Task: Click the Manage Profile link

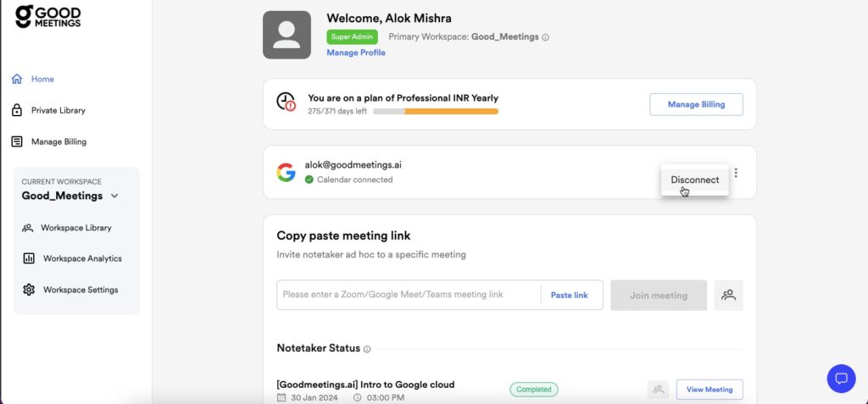Action: pos(356,53)
